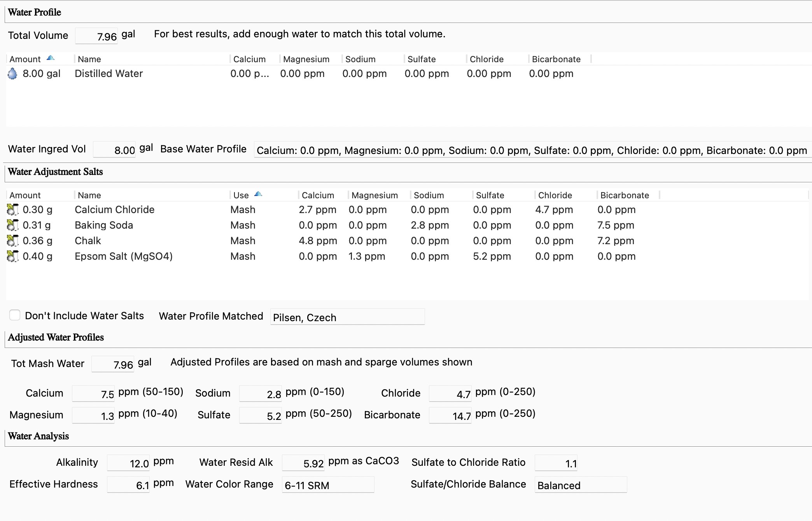Click the 7.2 ppm Bicarbonate cell
The image size is (812, 521).
pyautogui.click(x=616, y=241)
